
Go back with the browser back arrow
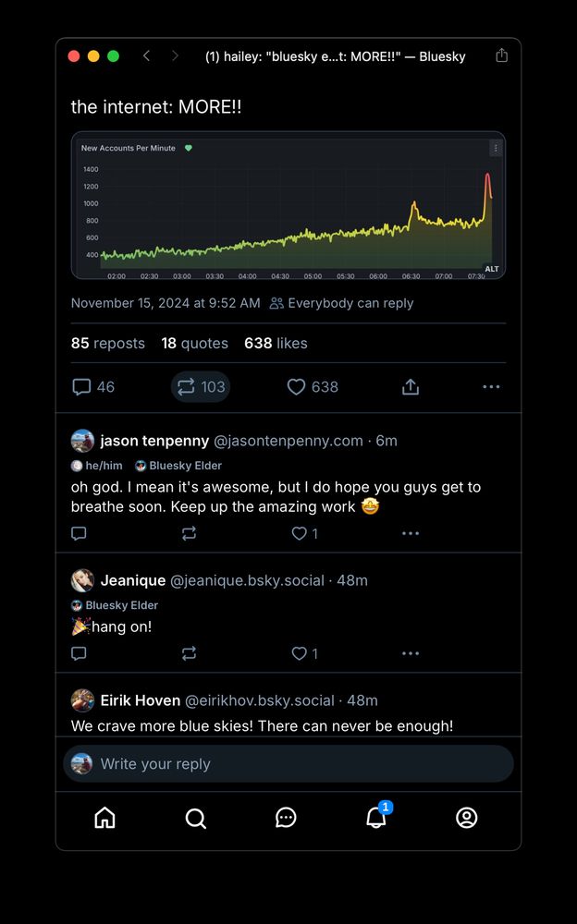click(146, 55)
